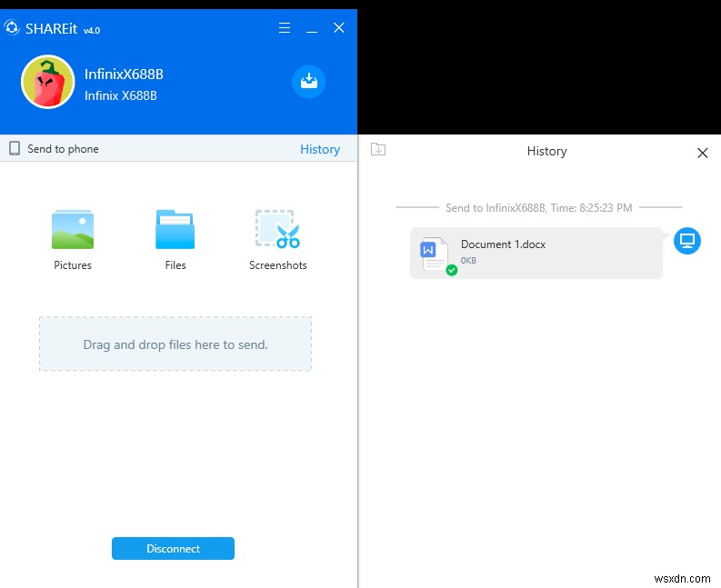Open the hamburger menu in SHAREit title bar
721x588 pixels.
(x=285, y=28)
